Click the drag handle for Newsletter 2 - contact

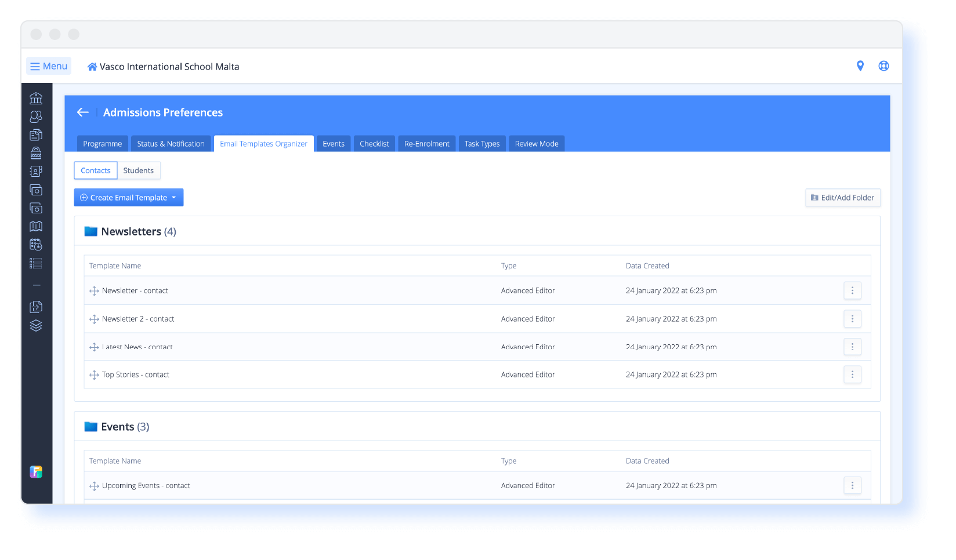pyautogui.click(x=94, y=319)
